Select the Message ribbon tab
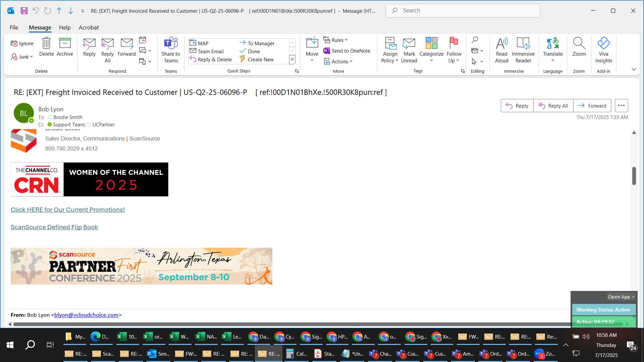The width and height of the screenshot is (644, 362). pos(40,27)
